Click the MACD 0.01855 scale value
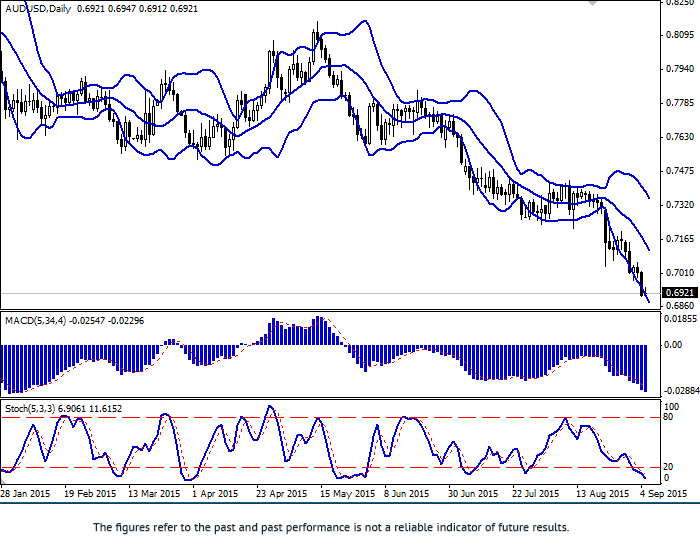Viewport: 700px width, 552px height. pos(681,319)
